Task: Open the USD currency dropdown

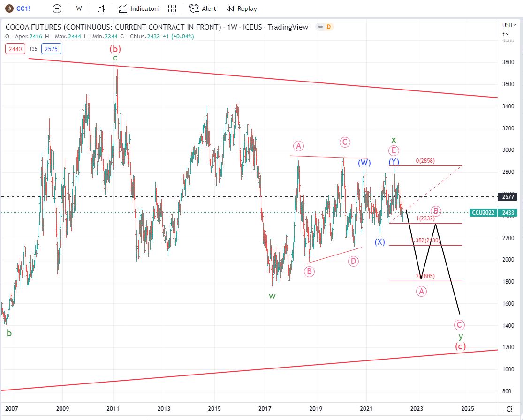Action: tap(509, 25)
